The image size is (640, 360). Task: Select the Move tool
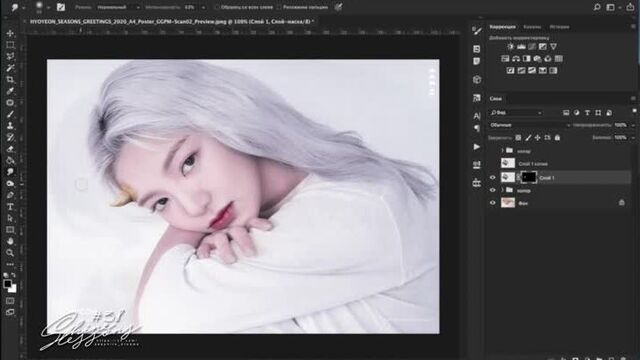tap(10, 33)
